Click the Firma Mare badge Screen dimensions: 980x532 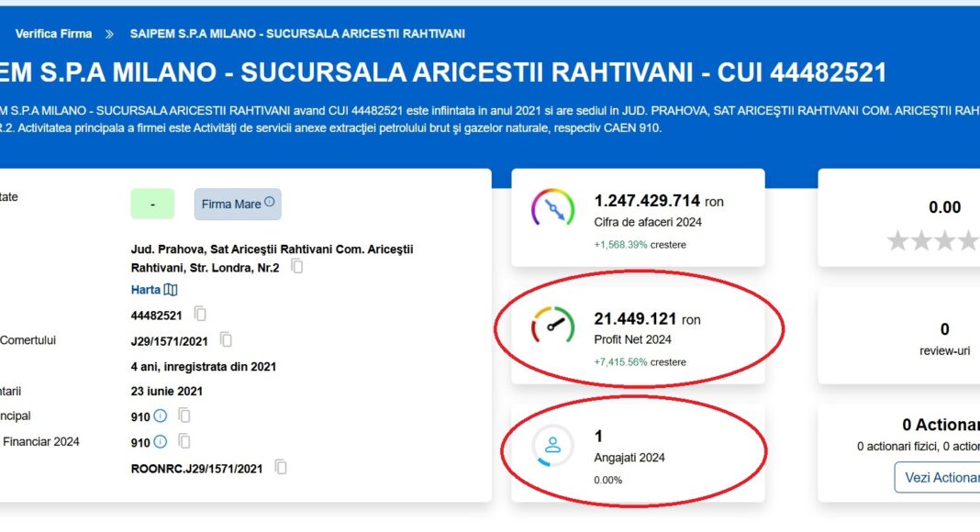238,205
